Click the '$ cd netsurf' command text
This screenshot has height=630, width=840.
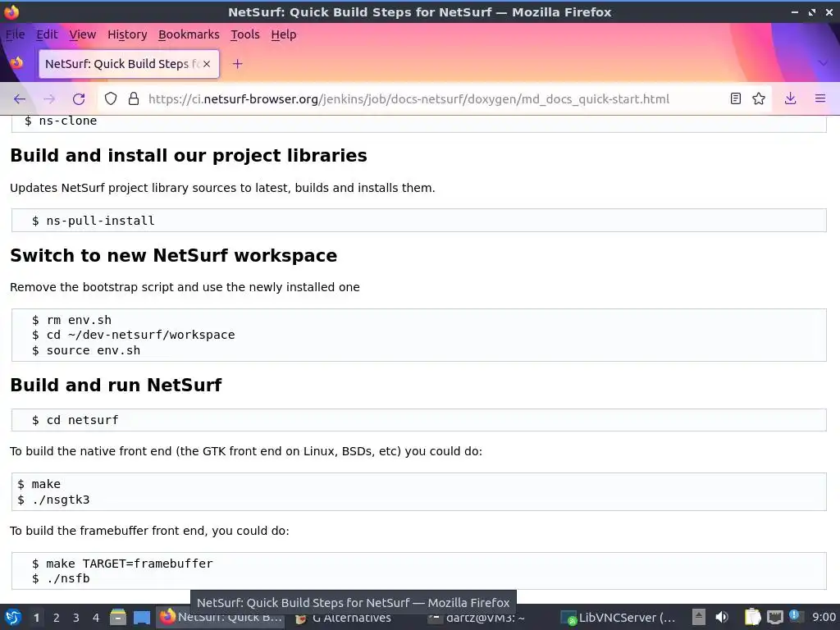[75, 420]
